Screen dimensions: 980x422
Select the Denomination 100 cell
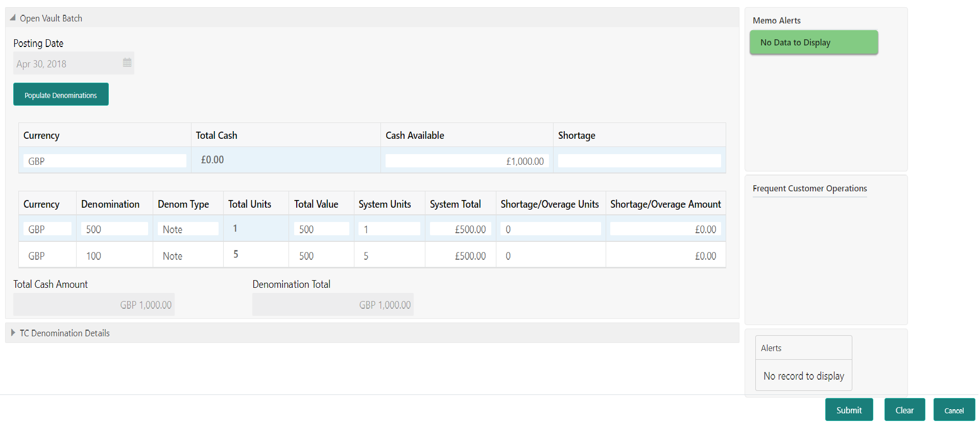click(114, 255)
